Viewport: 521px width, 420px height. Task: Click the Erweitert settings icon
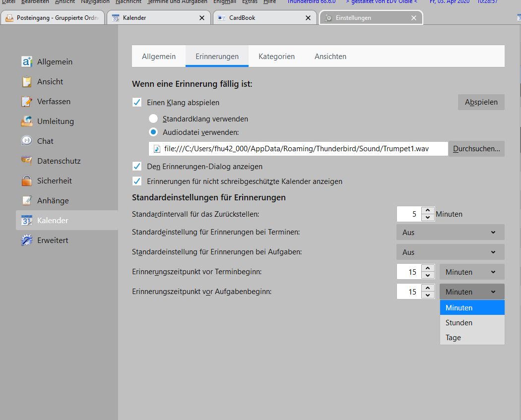pyautogui.click(x=27, y=240)
